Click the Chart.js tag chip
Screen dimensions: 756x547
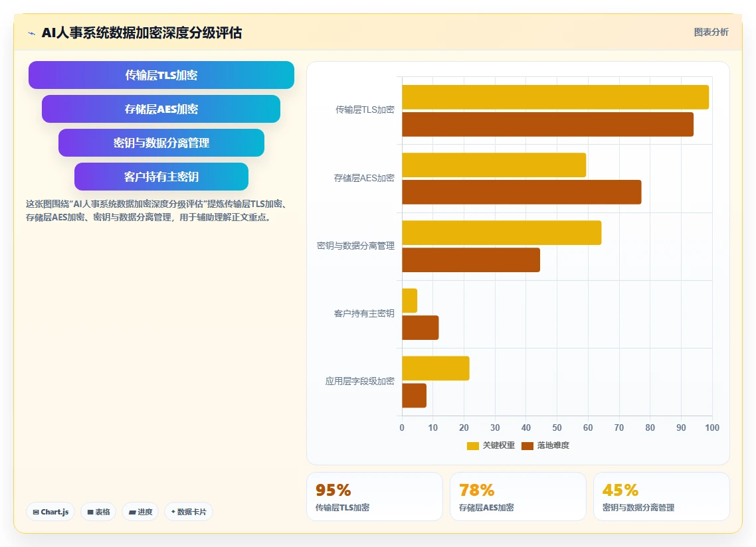point(50,512)
